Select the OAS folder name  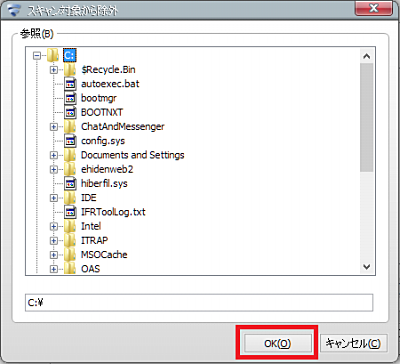coord(90,269)
